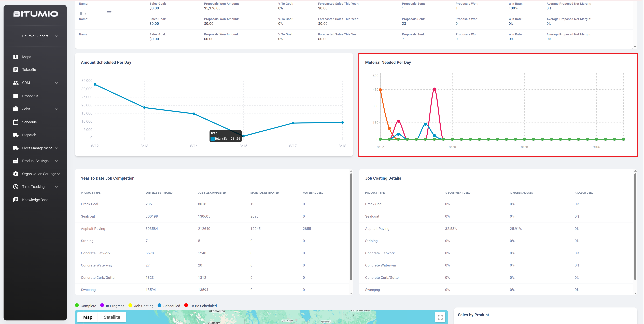
Task: Click the Scheduled blue legend dot
Action: pyautogui.click(x=160, y=305)
